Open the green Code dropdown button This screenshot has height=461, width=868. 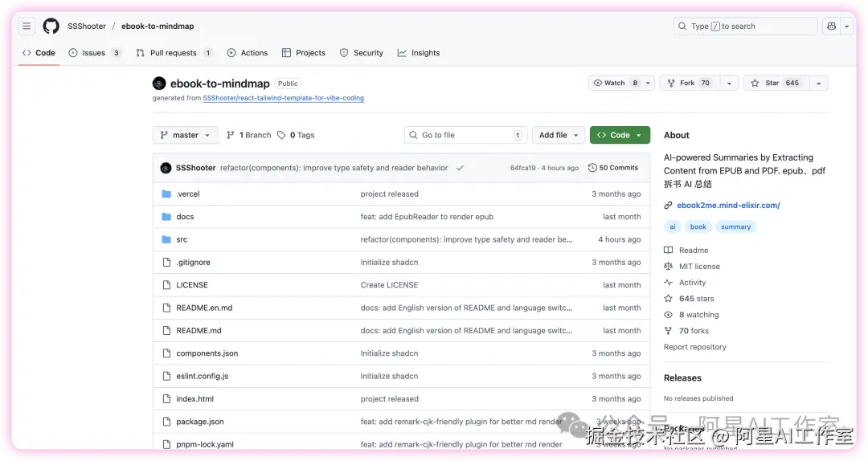(620, 135)
